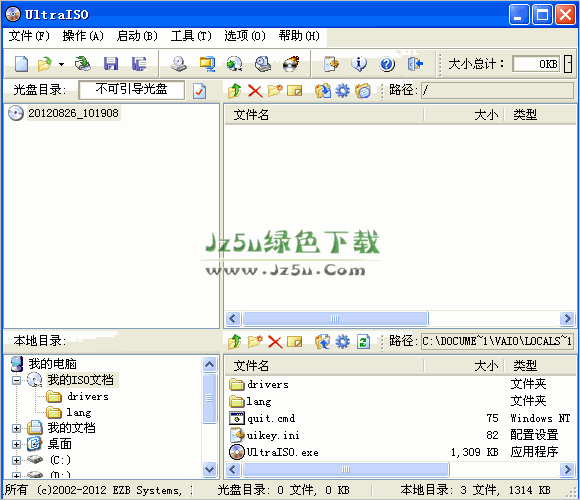Click the disc path field showing /
580x500 pixels.
pos(497,90)
